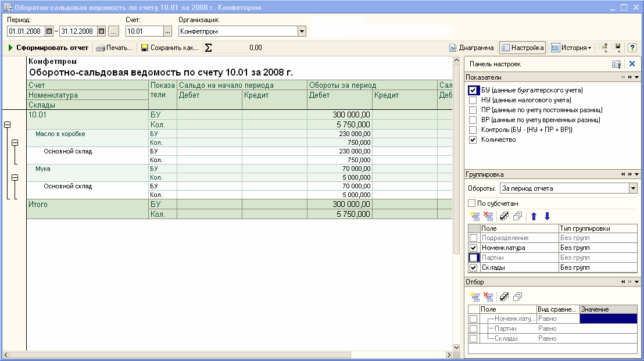
Task: Open the История dropdown menu
Action: 571,48
